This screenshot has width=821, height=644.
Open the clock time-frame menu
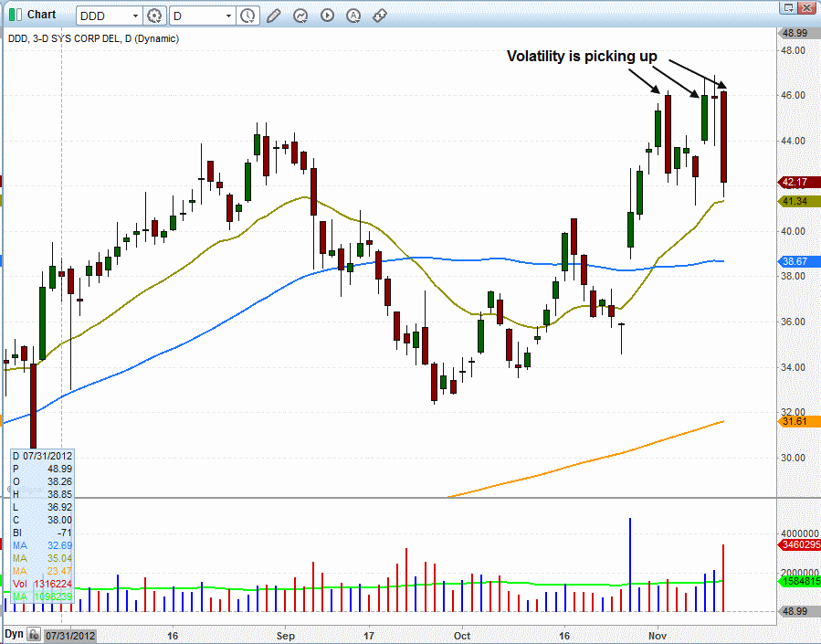coord(247,16)
